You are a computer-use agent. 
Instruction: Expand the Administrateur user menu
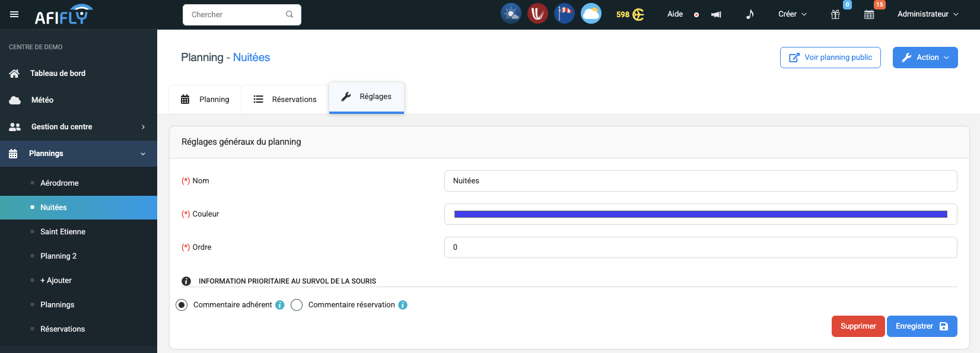click(927, 14)
